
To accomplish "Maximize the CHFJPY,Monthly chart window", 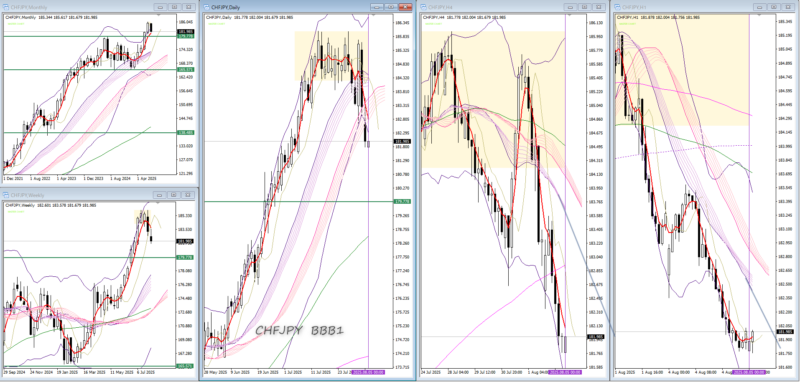I will pyautogui.click(x=174, y=7).
